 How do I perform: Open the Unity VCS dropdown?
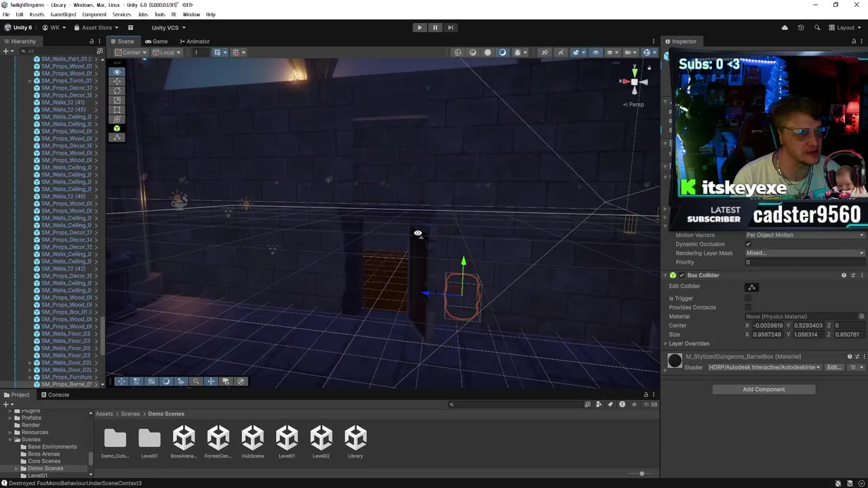click(x=168, y=28)
